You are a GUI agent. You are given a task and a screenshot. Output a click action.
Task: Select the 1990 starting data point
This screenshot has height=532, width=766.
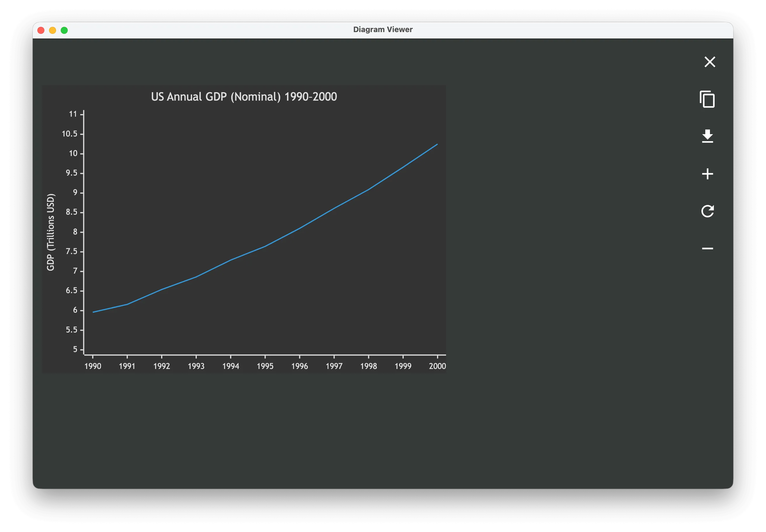93,312
